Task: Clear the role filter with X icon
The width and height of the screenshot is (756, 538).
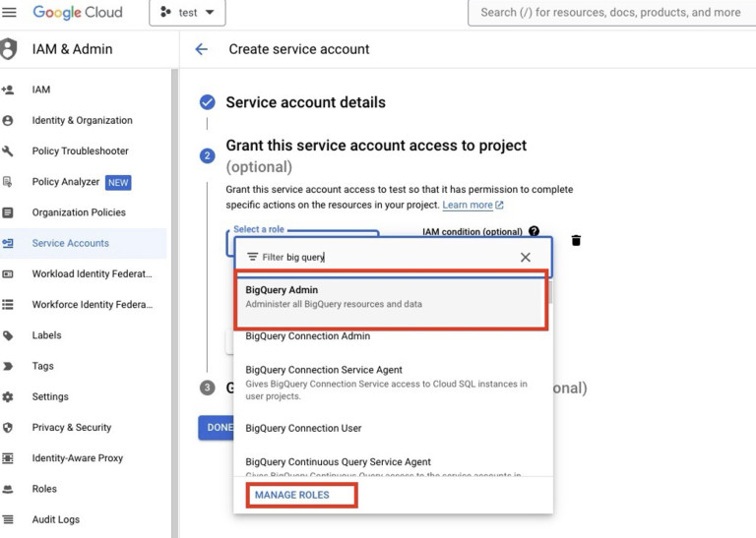Action: 525,258
